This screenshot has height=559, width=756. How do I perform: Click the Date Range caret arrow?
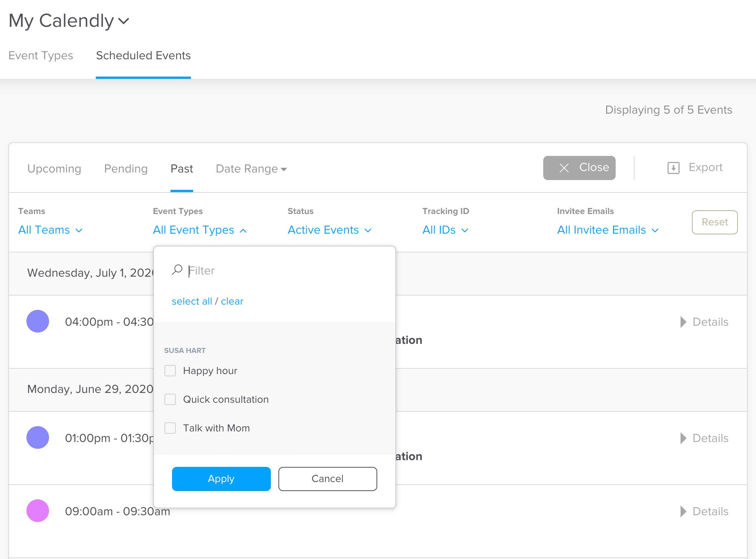click(284, 169)
